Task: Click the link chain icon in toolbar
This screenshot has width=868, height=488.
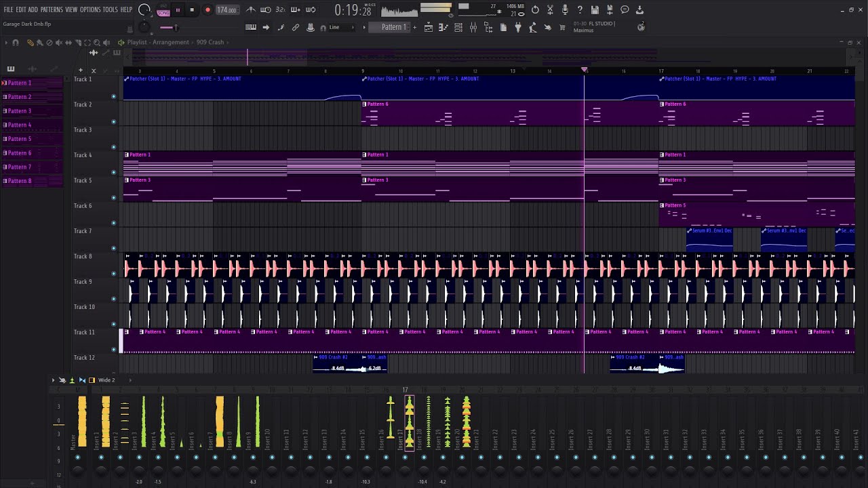Action: tap(296, 27)
